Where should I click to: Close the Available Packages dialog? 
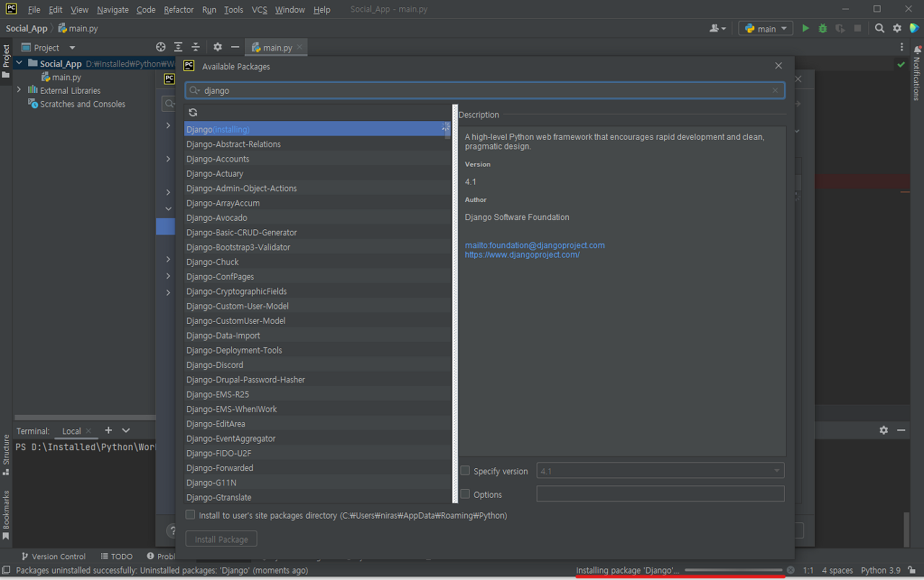point(778,66)
